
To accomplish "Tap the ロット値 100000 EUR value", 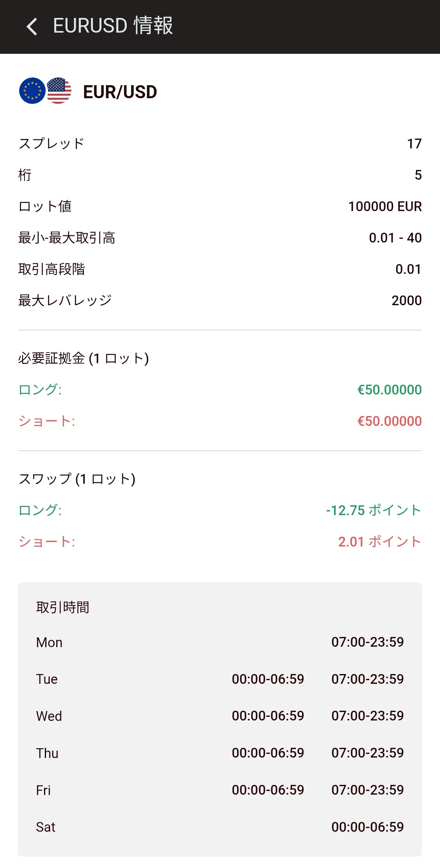I will pos(385,206).
